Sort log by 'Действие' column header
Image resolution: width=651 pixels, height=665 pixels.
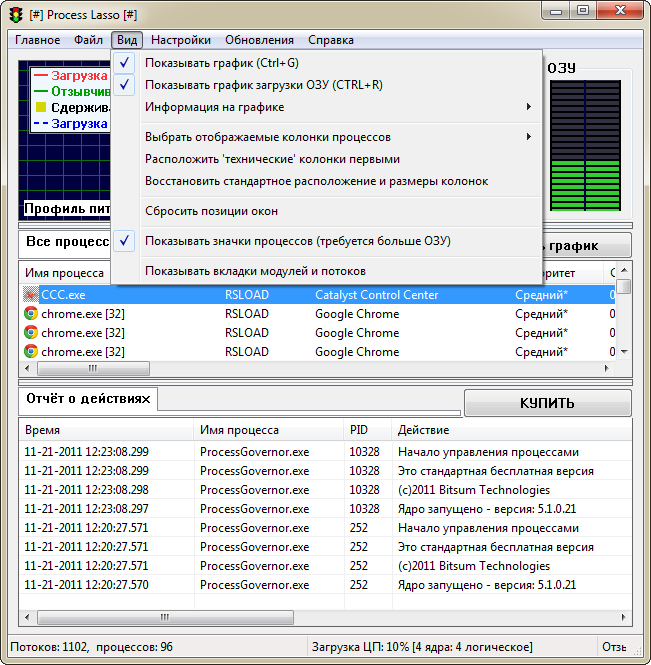(511, 430)
